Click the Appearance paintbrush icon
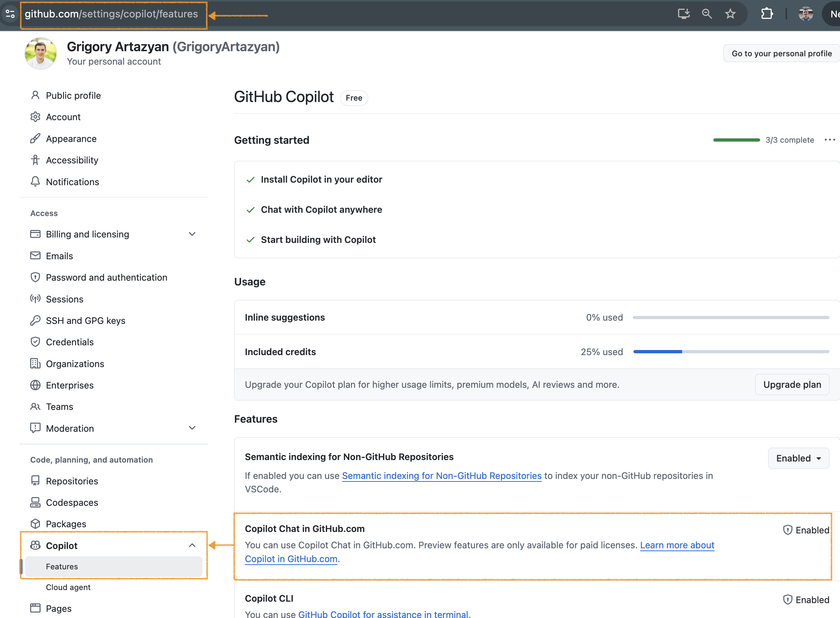This screenshot has width=840, height=618. click(35, 138)
